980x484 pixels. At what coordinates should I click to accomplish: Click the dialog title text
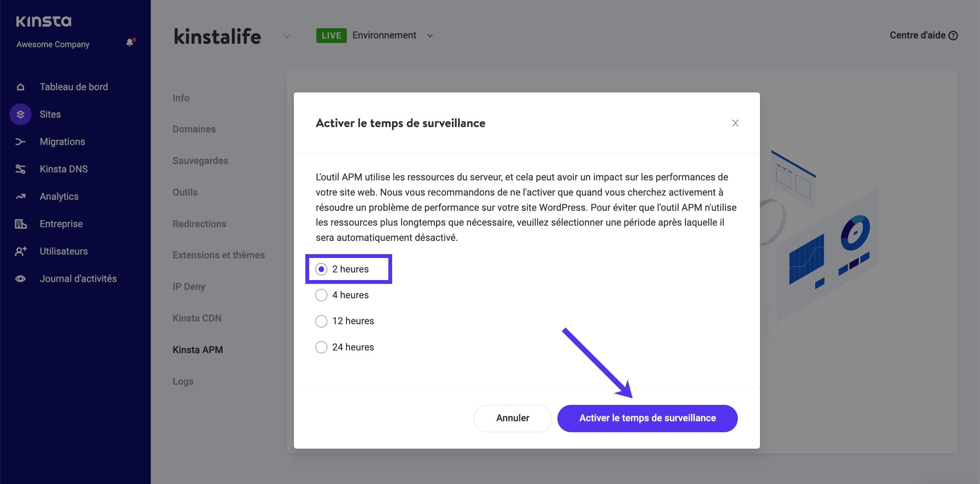tap(401, 123)
